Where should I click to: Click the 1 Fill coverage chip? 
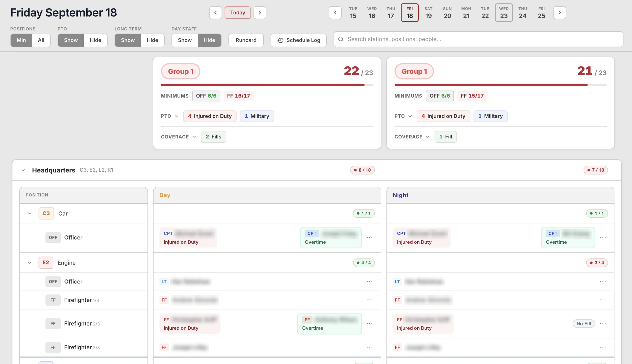pyautogui.click(x=446, y=137)
